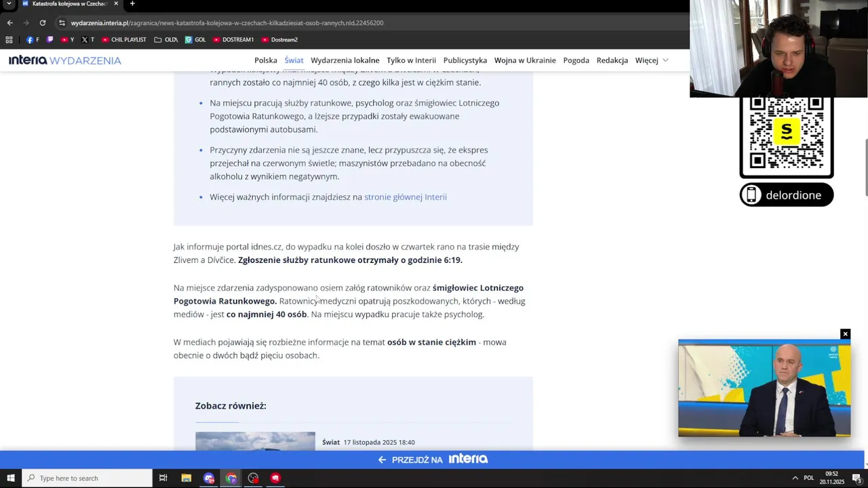Click bold text 'co najmniej 40 osób'
This screenshot has height=488, width=868.
pos(267,314)
